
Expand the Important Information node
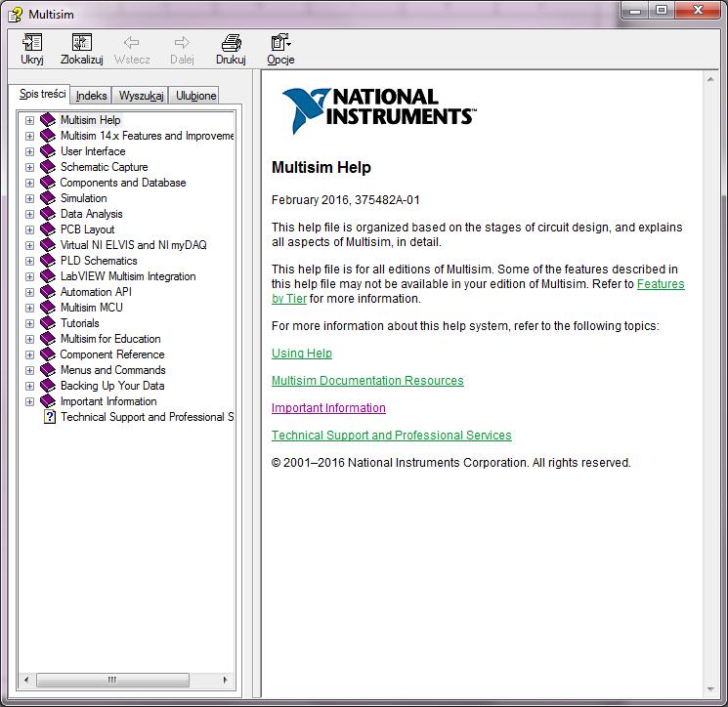pyautogui.click(x=29, y=401)
